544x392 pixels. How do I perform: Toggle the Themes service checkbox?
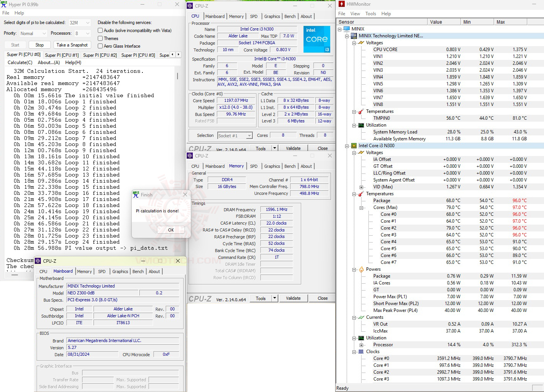(x=100, y=39)
